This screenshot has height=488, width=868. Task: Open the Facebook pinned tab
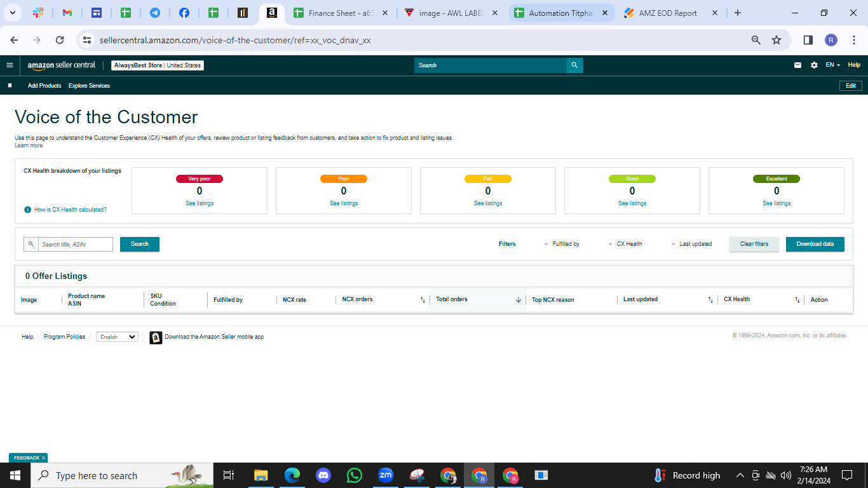click(184, 13)
